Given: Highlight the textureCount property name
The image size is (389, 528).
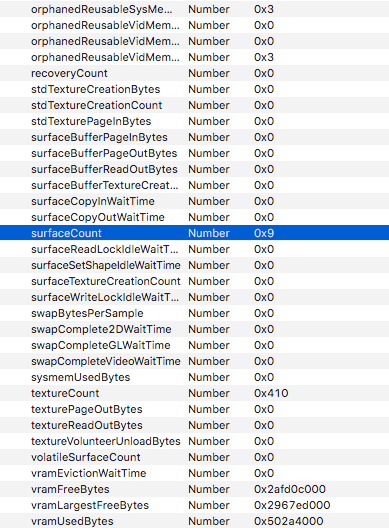Looking at the screenshot, I should [x=65, y=393].
